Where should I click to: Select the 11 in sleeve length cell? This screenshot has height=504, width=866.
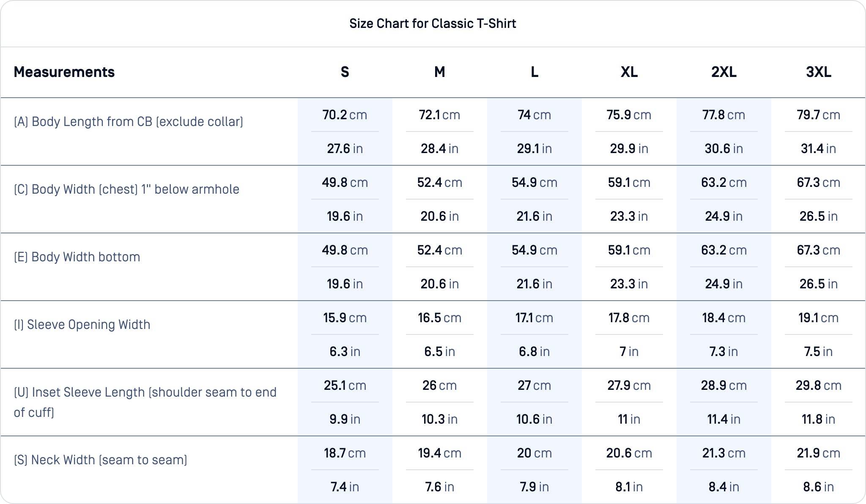(x=629, y=419)
